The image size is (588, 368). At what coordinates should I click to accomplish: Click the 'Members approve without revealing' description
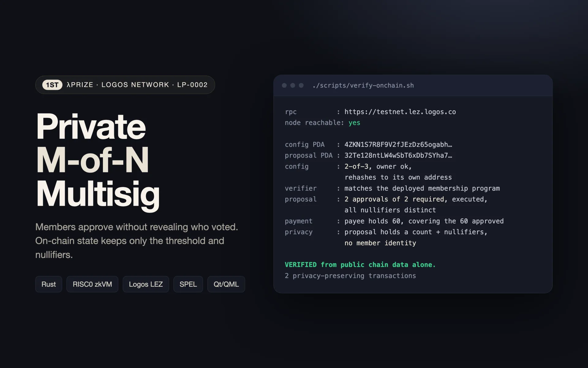tap(137, 241)
